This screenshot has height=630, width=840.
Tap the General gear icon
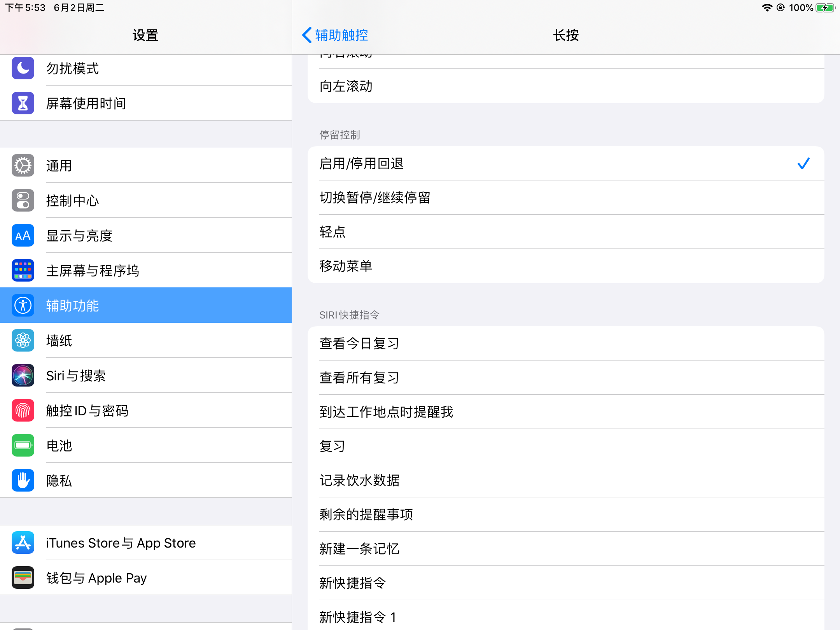click(23, 166)
